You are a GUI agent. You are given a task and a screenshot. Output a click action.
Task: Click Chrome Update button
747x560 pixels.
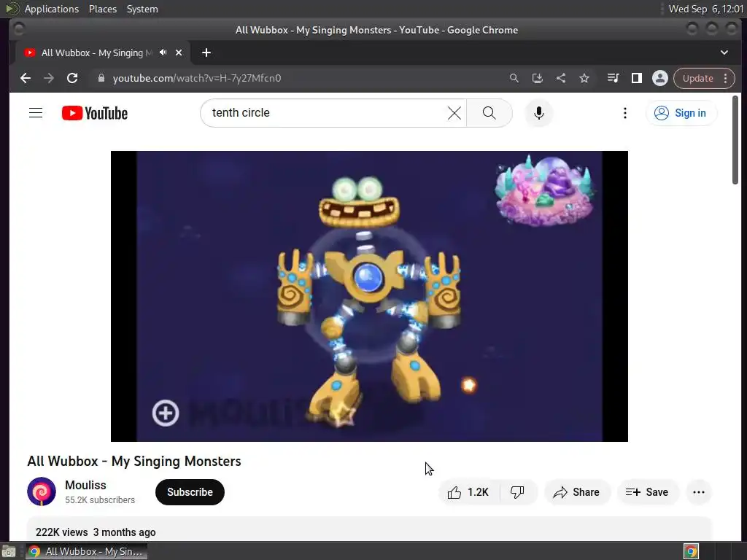tap(697, 78)
